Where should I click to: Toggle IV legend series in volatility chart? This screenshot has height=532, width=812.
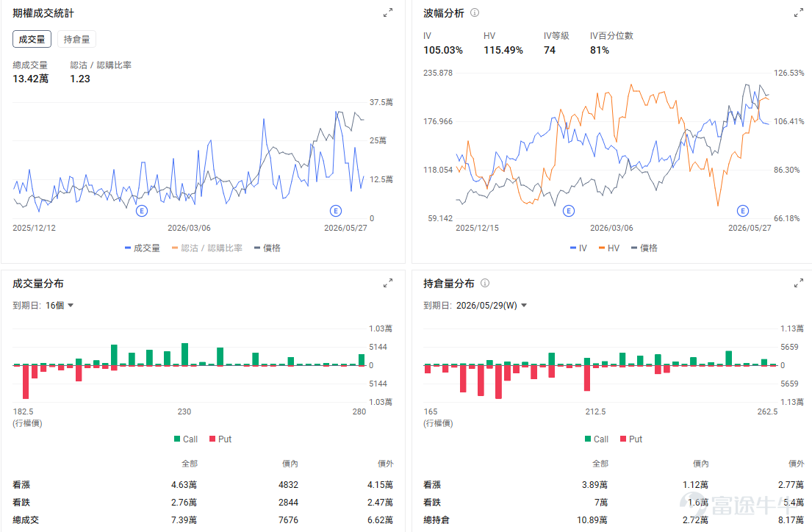578,248
